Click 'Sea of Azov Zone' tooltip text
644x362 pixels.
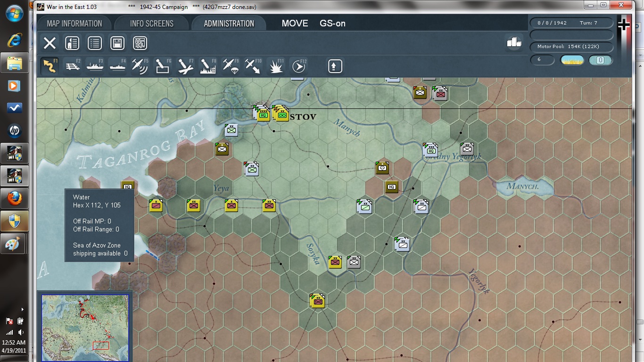[x=97, y=245]
